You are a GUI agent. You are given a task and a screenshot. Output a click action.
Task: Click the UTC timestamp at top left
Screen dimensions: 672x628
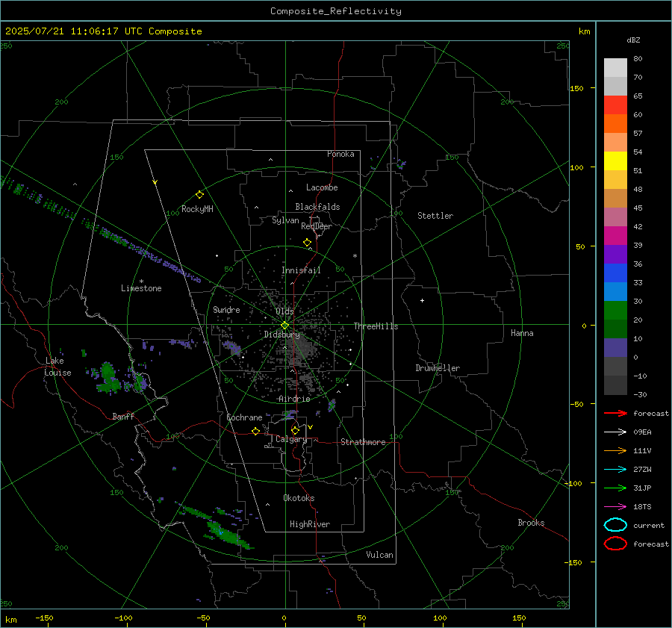(x=103, y=31)
